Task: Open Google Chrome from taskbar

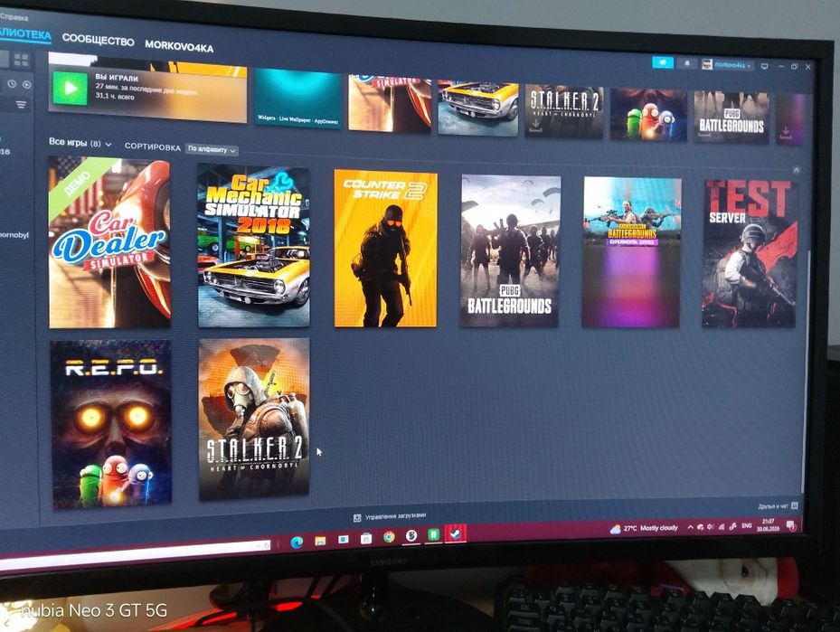Action: 389,537
